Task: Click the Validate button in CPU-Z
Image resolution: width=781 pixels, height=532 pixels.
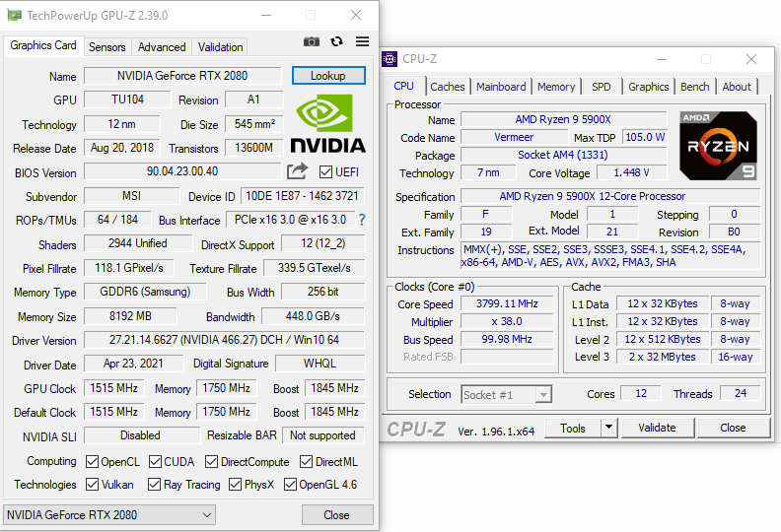Action: click(x=657, y=428)
